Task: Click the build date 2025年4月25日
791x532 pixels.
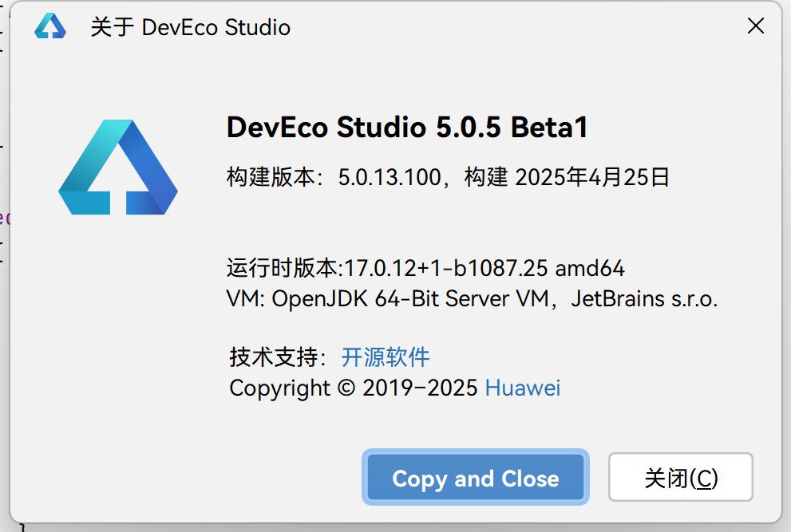Action: 592,176
